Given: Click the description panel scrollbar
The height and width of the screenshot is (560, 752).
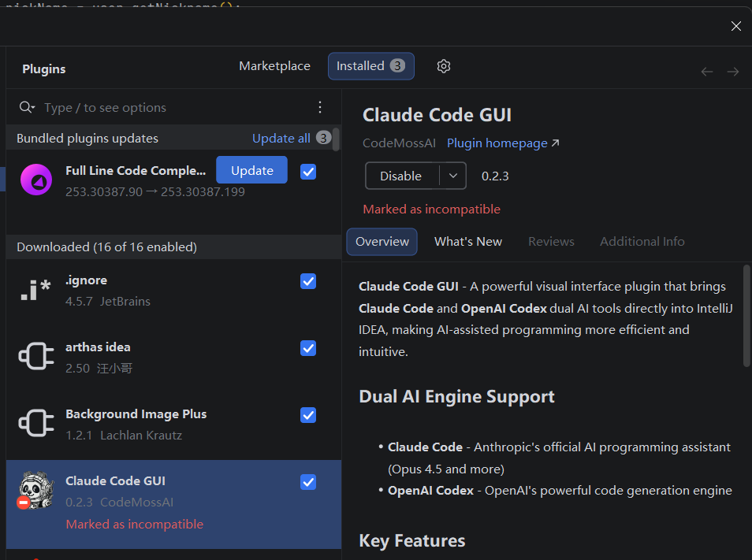Looking at the screenshot, I should pyautogui.click(x=746, y=316).
